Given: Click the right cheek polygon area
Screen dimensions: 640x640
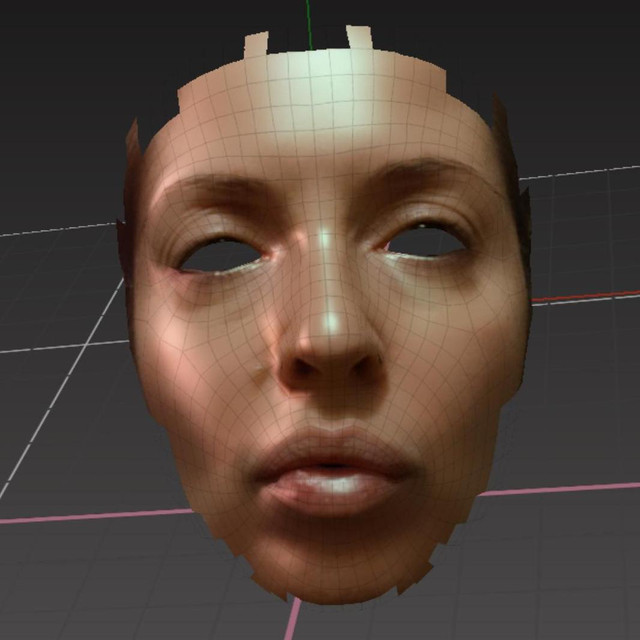Looking at the screenshot, I should tap(460, 340).
